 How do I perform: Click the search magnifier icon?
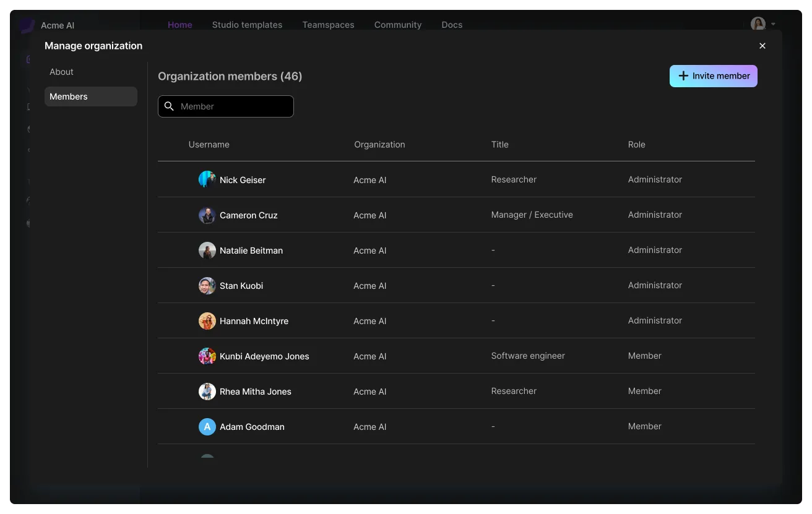[169, 106]
